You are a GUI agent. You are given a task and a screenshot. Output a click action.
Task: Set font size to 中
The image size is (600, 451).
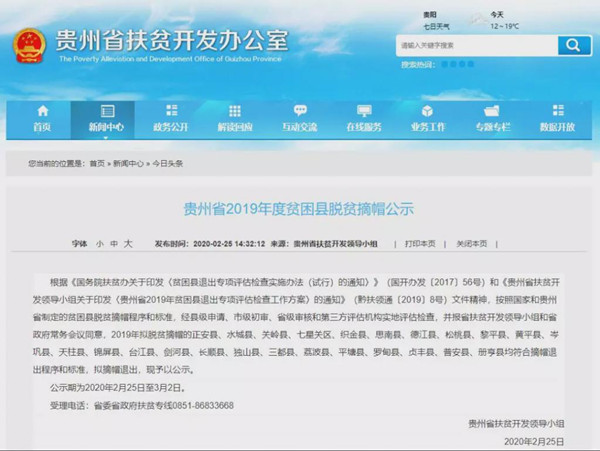coord(114,243)
